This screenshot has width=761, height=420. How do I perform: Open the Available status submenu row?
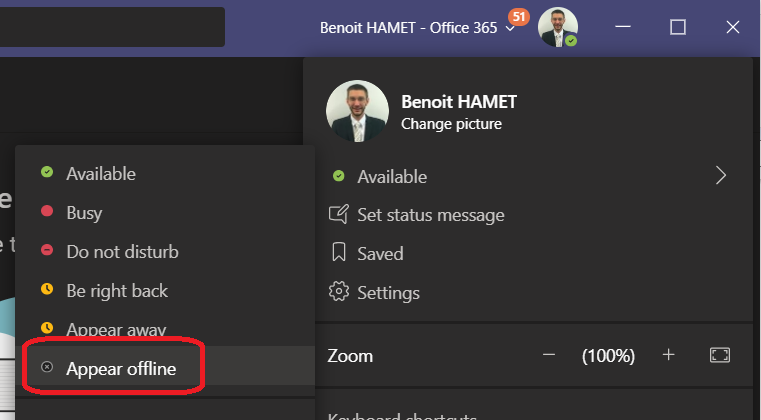click(392, 177)
